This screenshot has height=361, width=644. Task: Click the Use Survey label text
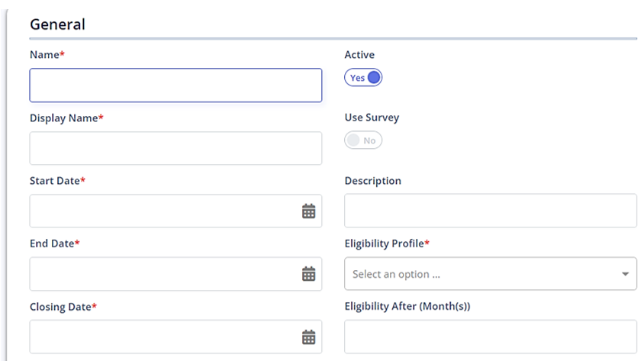coord(372,118)
